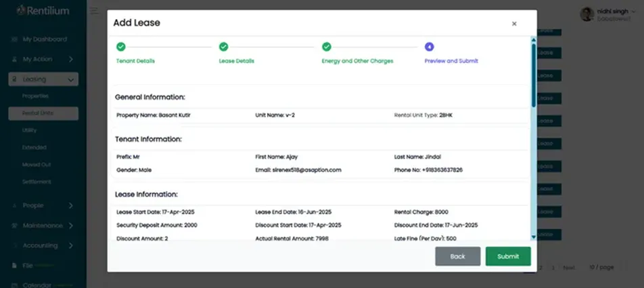Image resolution: width=644 pixels, height=288 pixels.
Task: Click the Lease Information heading
Action: (x=146, y=194)
